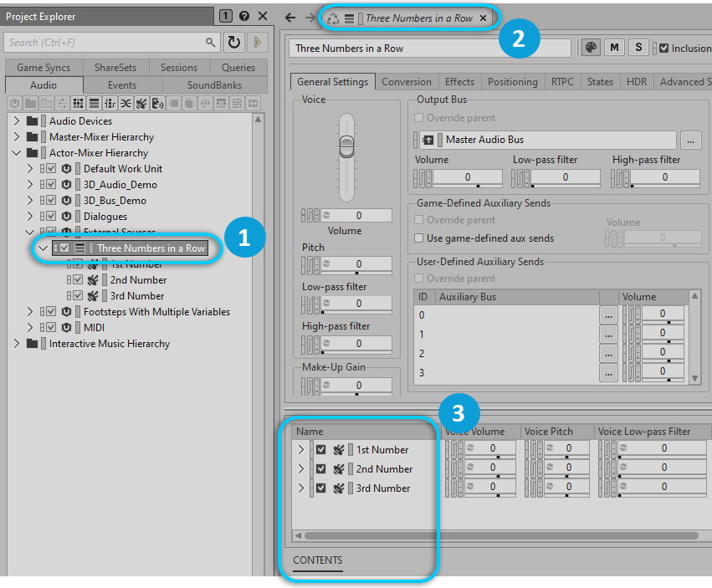
Task: Click the Master Audio Bus icon
Action: (x=428, y=140)
